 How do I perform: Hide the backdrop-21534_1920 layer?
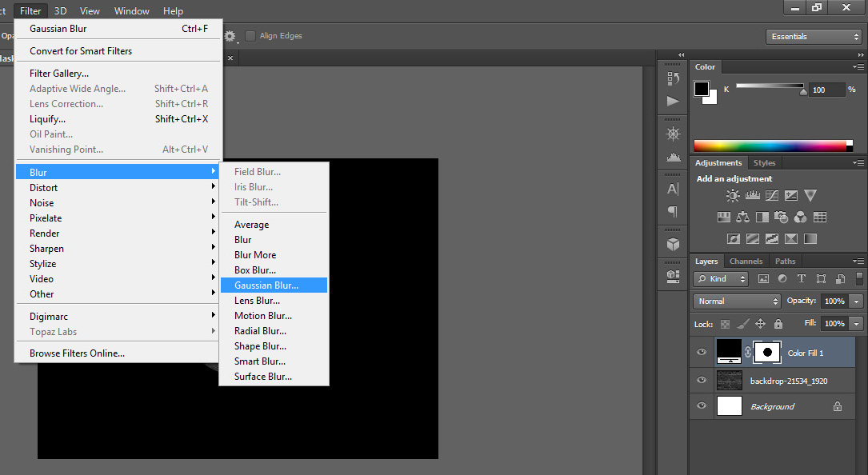(x=702, y=380)
